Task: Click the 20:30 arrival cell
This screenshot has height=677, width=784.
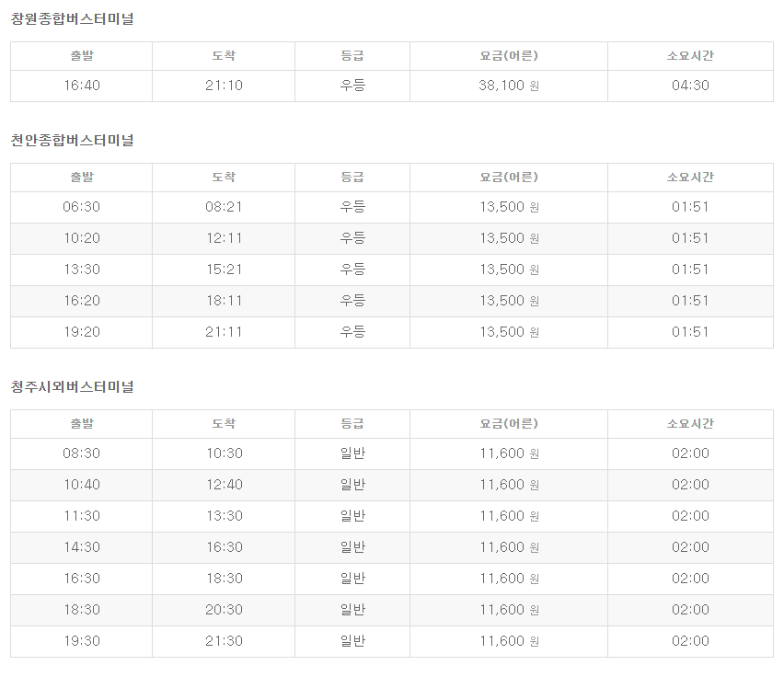Action: [224, 610]
